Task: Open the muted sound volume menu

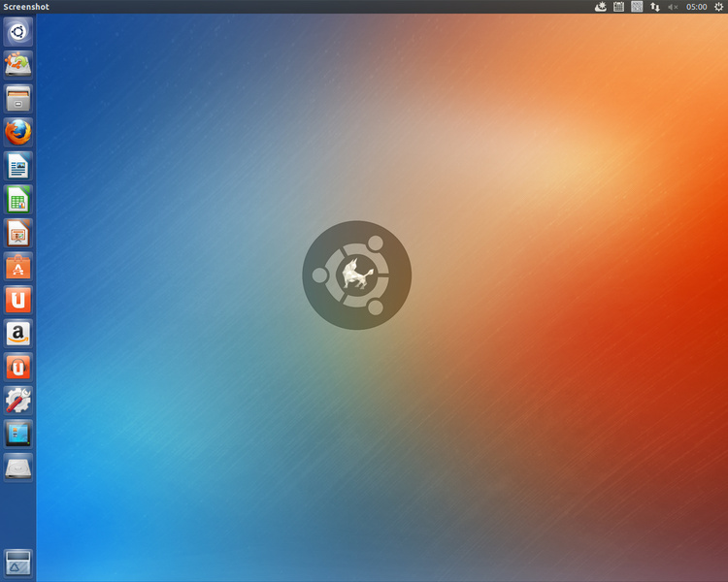Action: (x=673, y=7)
